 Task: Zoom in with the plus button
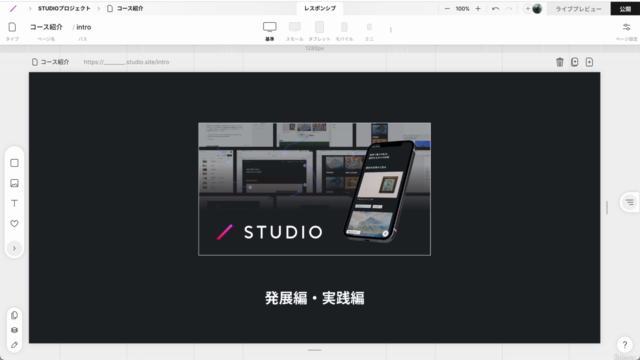pyautogui.click(x=478, y=9)
